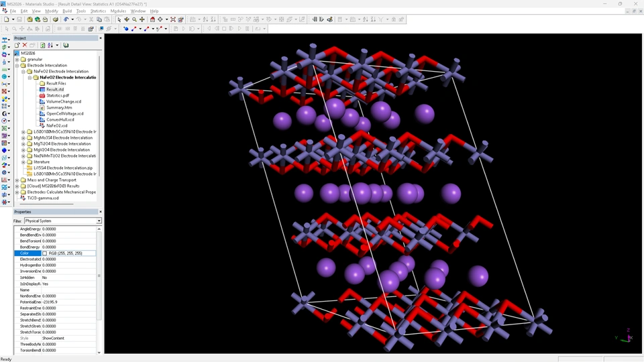Click PotentialEnergy value -23195.9
644x362 pixels.
50,302
